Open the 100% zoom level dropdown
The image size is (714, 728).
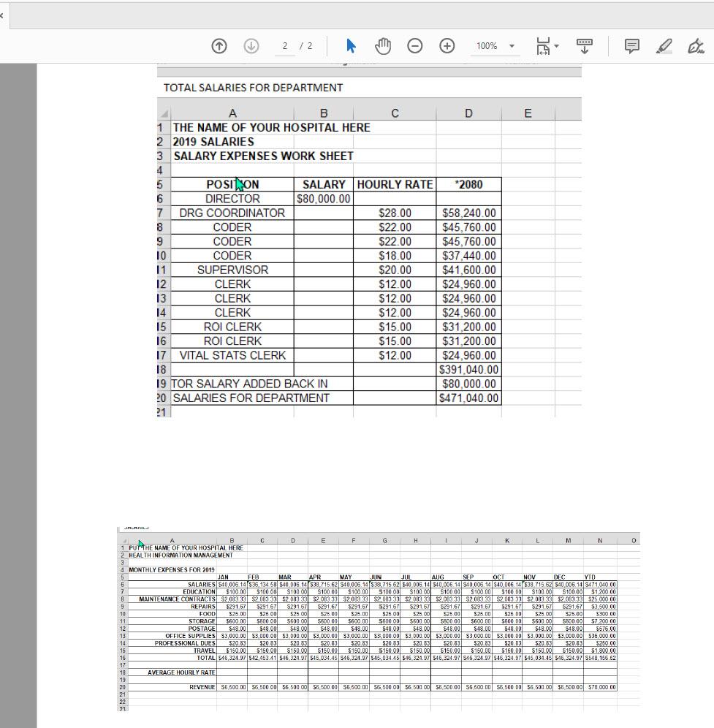point(495,46)
